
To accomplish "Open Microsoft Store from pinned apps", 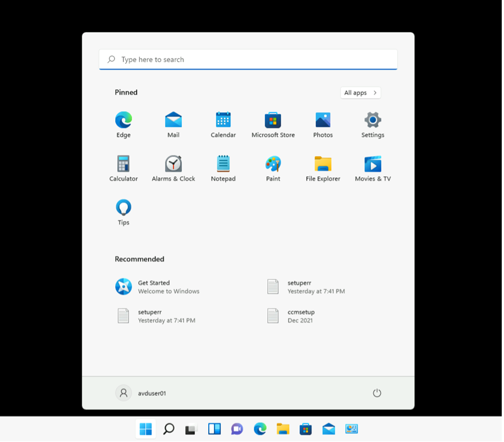I will pos(273,125).
